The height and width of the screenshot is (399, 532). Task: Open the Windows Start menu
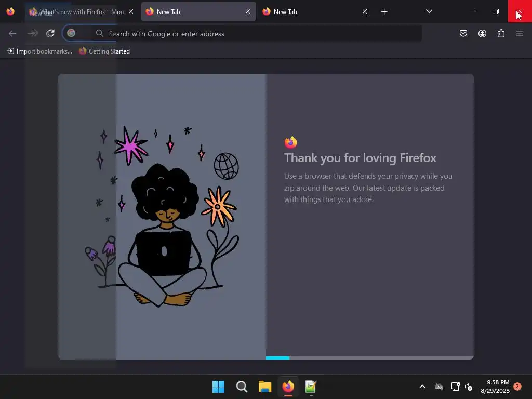(x=218, y=387)
